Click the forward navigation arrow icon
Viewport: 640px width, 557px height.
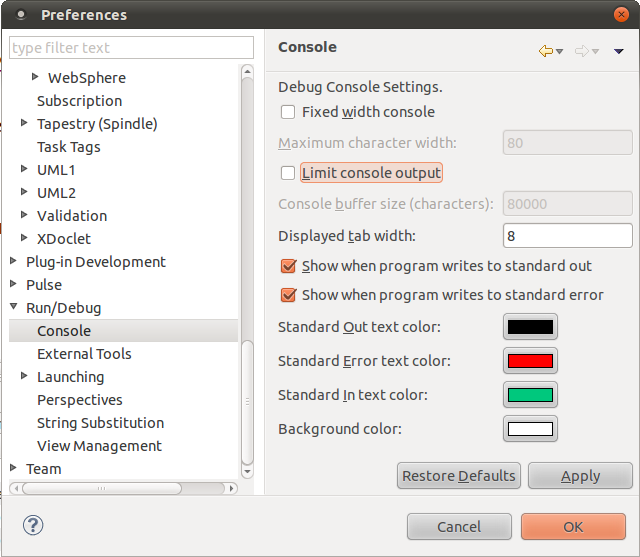click(x=582, y=51)
